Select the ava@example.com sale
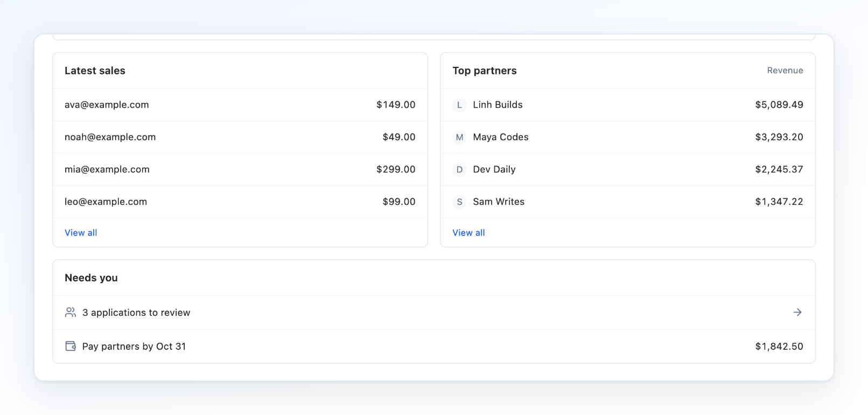The image size is (868, 415). point(240,105)
